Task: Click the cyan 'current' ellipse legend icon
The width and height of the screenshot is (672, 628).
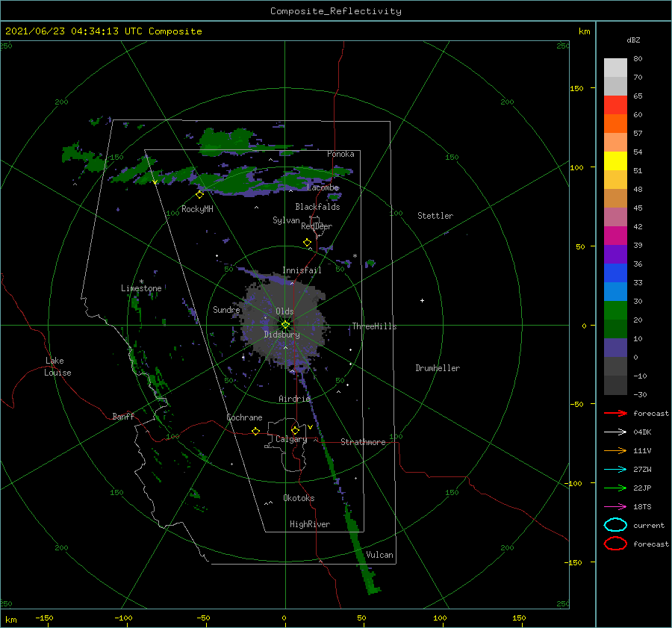Action: click(615, 525)
